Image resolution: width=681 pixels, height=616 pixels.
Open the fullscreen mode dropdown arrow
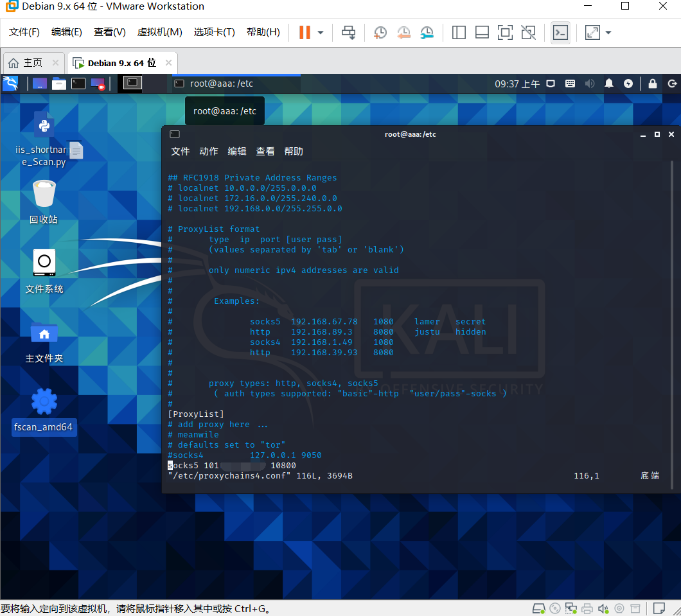(x=608, y=32)
